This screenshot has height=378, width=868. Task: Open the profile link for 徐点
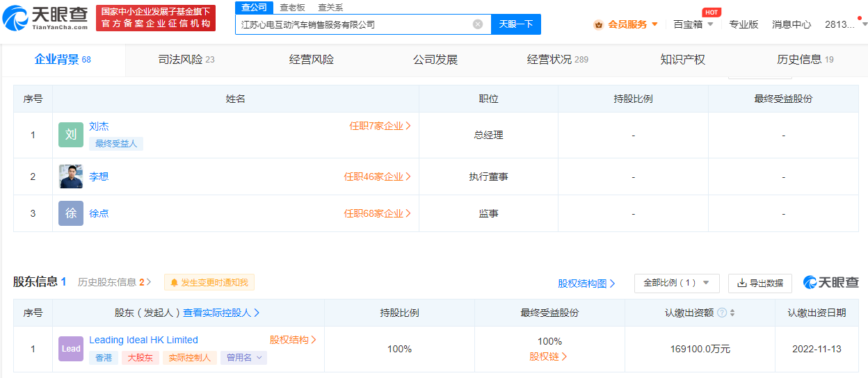pyautogui.click(x=99, y=213)
